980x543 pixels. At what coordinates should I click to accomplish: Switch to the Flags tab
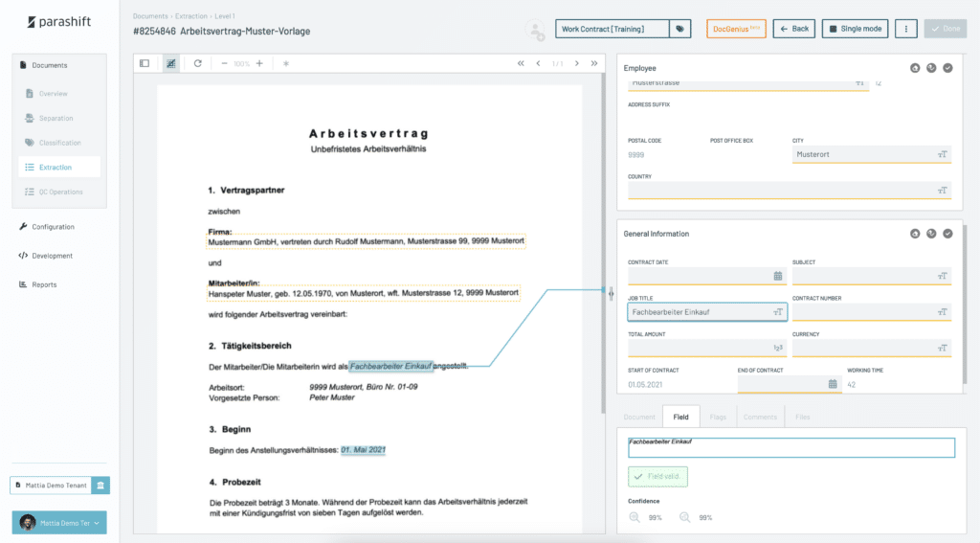[718, 417]
